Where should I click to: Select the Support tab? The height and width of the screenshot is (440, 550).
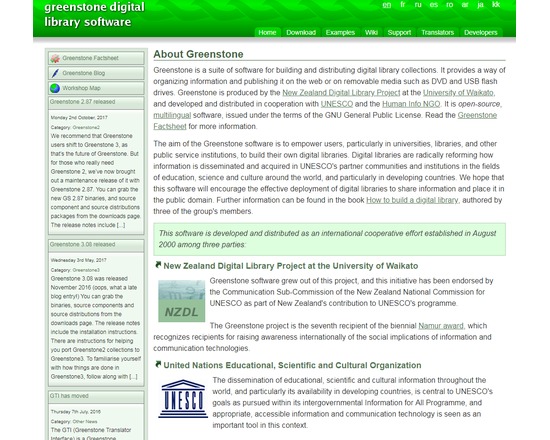click(x=399, y=32)
